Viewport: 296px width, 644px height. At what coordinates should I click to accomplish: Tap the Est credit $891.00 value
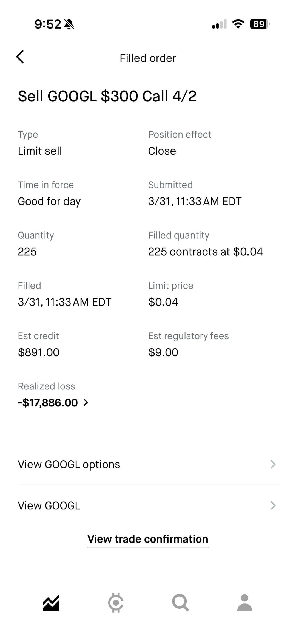[x=39, y=352]
